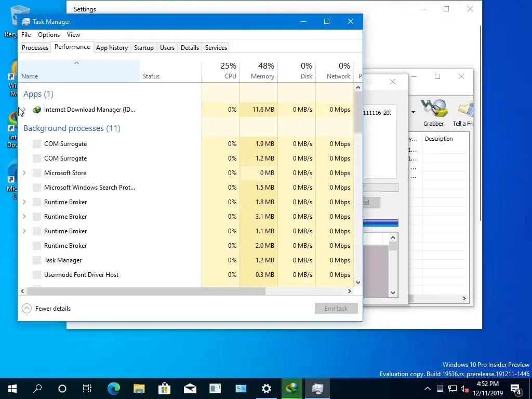Viewport: 532px width, 399px height.
Task: Open the View menu
Action: (73, 35)
